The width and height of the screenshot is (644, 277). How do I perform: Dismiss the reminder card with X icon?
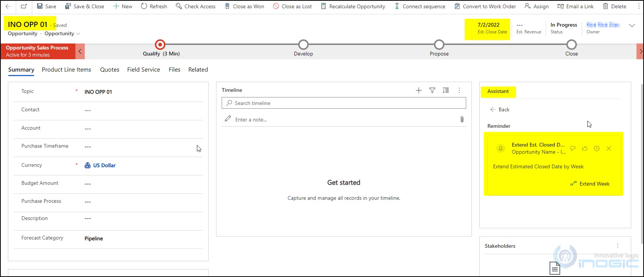(x=608, y=148)
